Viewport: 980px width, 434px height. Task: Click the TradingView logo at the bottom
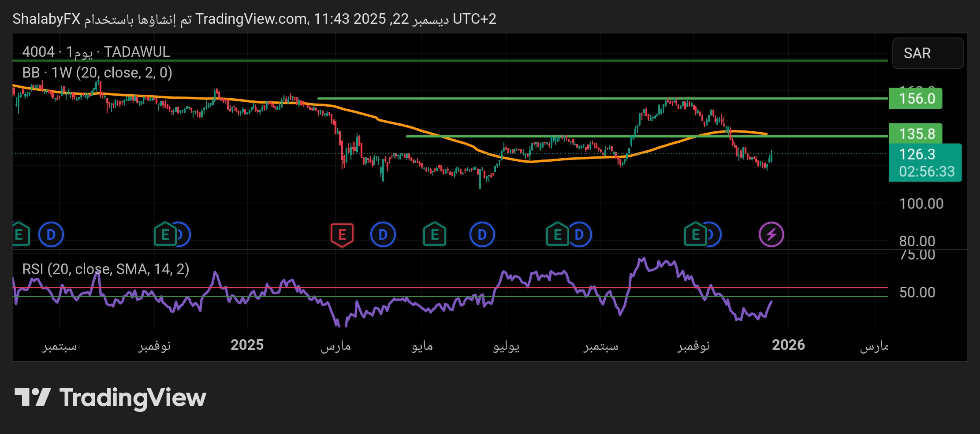pyautogui.click(x=110, y=397)
